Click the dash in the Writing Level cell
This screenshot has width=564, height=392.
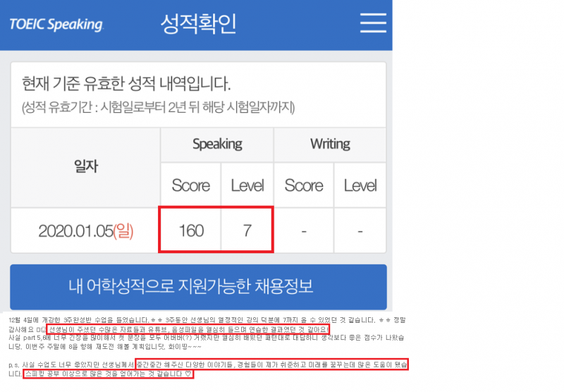coord(360,231)
